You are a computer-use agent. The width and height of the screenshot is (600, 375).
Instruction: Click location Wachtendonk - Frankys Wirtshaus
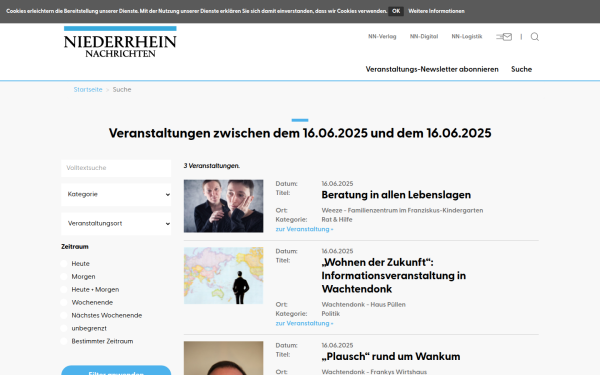click(374, 372)
